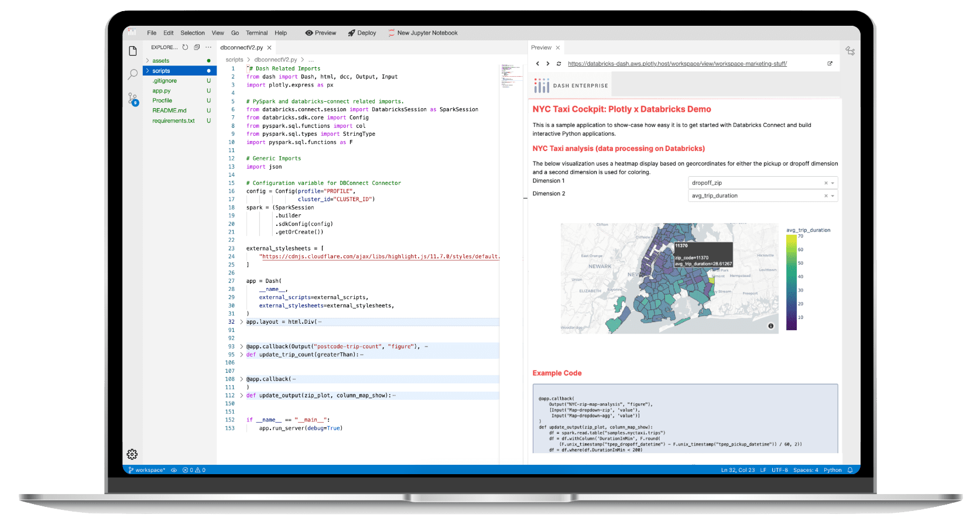Open Settings via the gear icon
This screenshot has width=980, height=528.
click(x=132, y=454)
